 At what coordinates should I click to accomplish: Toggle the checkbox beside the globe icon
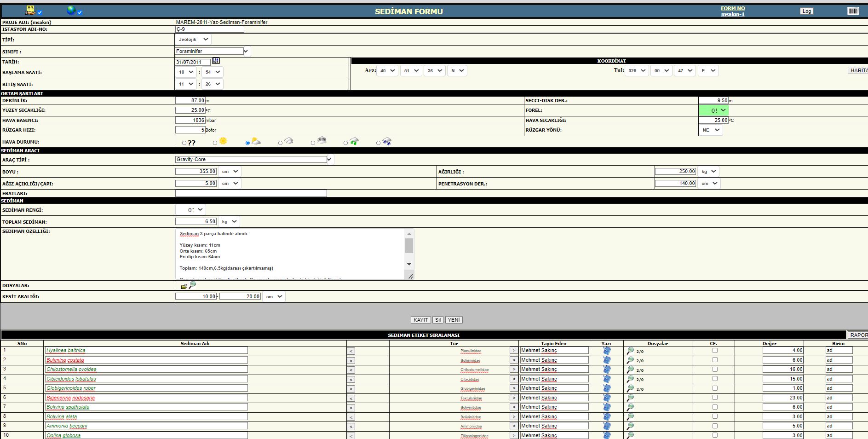(x=80, y=12)
